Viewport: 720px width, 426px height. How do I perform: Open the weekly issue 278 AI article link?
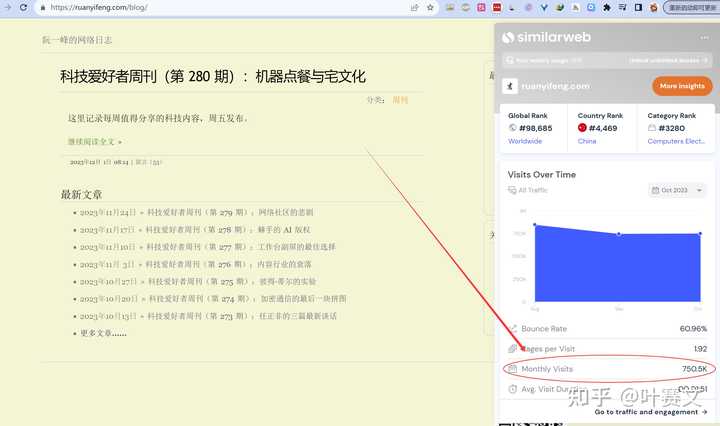(x=228, y=230)
